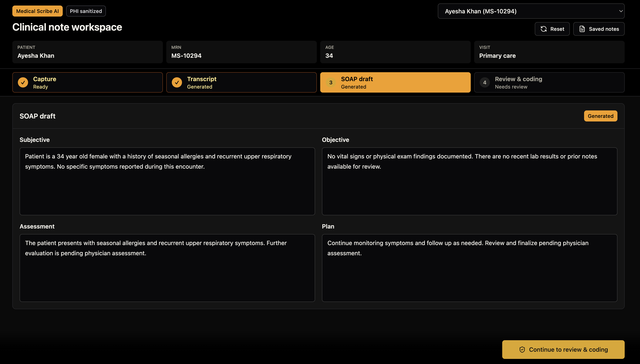This screenshot has height=364, width=640.
Task: Open Saved notes
Action: pyautogui.click(x=599, y=29)
